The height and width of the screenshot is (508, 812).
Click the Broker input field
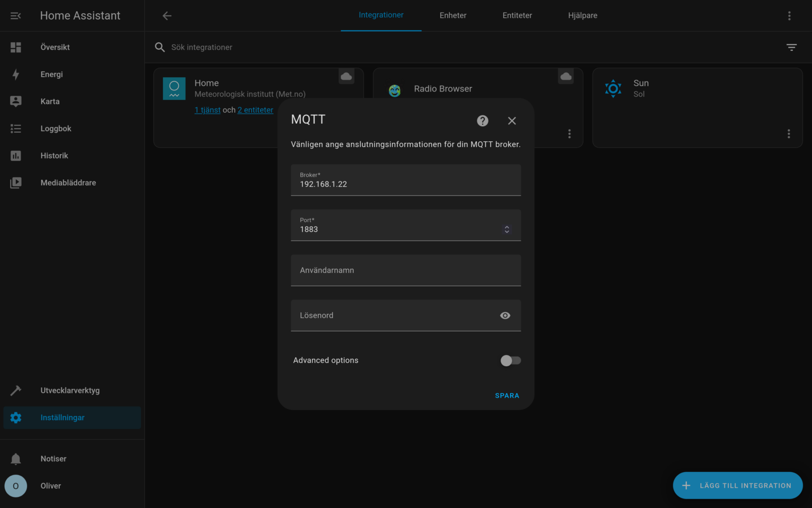tap(405, 184)
